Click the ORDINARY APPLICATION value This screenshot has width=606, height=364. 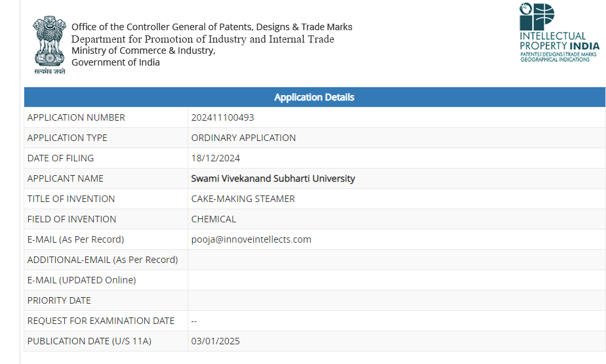pyautogui.click(x=243, y=138)
